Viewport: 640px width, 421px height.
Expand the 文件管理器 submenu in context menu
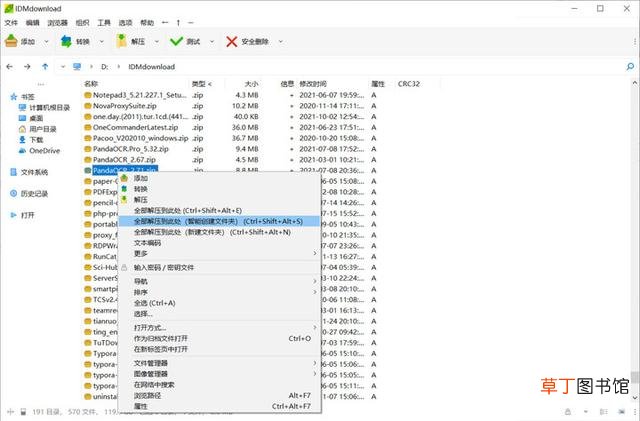[314, 363]
